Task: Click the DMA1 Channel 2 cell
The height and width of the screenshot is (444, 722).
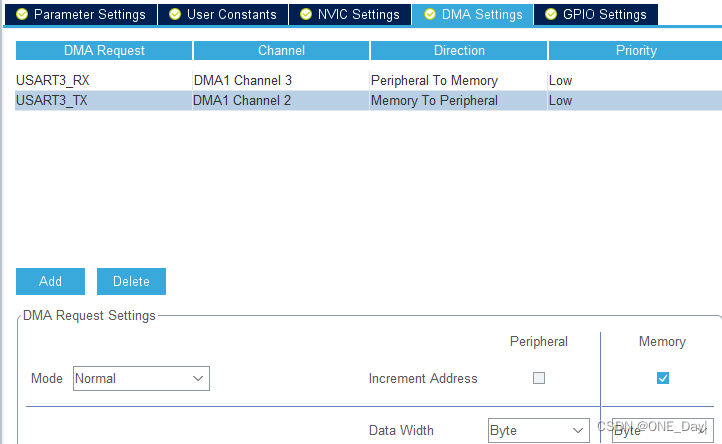Action: 281,100
